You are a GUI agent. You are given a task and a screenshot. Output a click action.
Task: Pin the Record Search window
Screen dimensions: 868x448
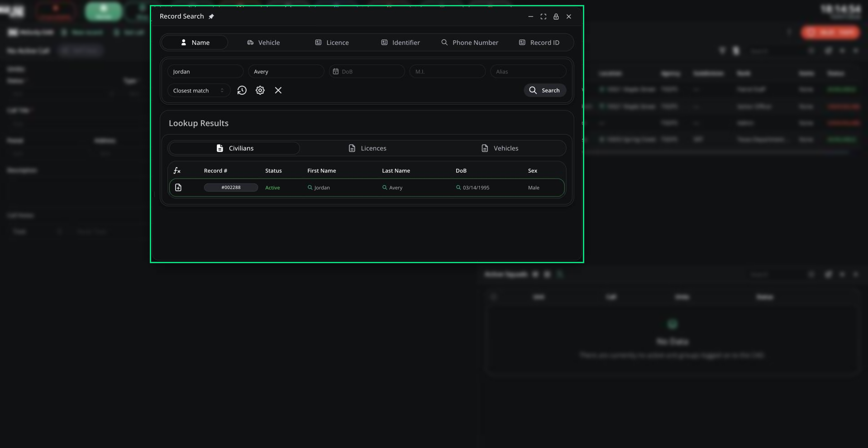click(x=211, y=16)
